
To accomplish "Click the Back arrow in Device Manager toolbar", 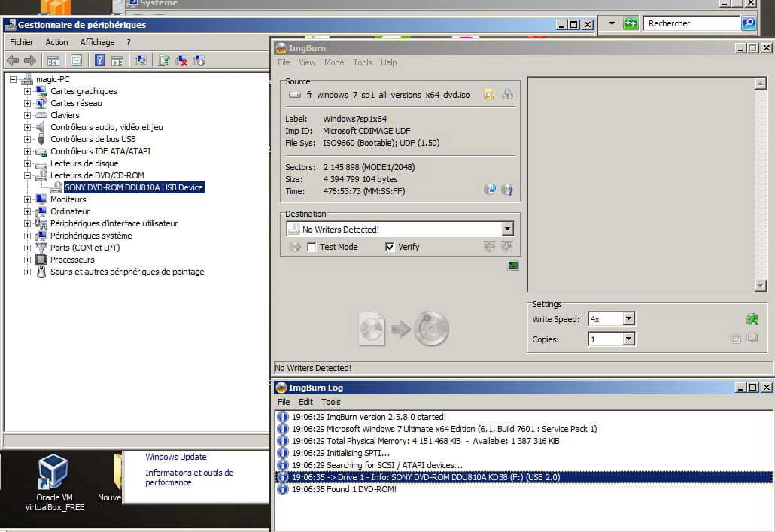I will point(13,61).
